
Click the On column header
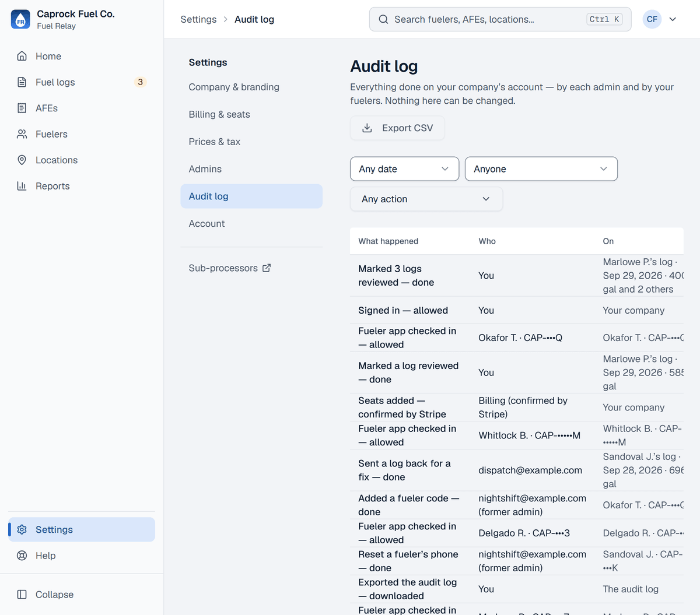(608, 241)
